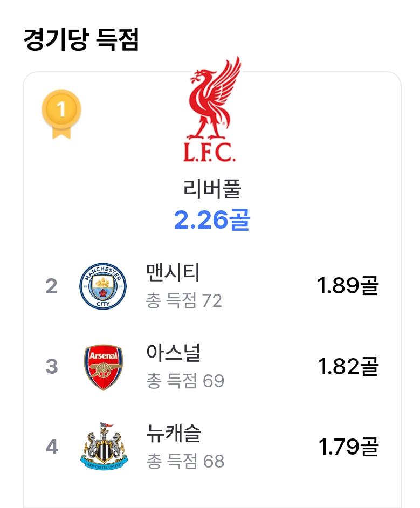Viewport: 420px width, 508px height.
Task: Click 총 득점 68 under 뉴캐슬
Action: pyautogui.click(x=185, y=461)
